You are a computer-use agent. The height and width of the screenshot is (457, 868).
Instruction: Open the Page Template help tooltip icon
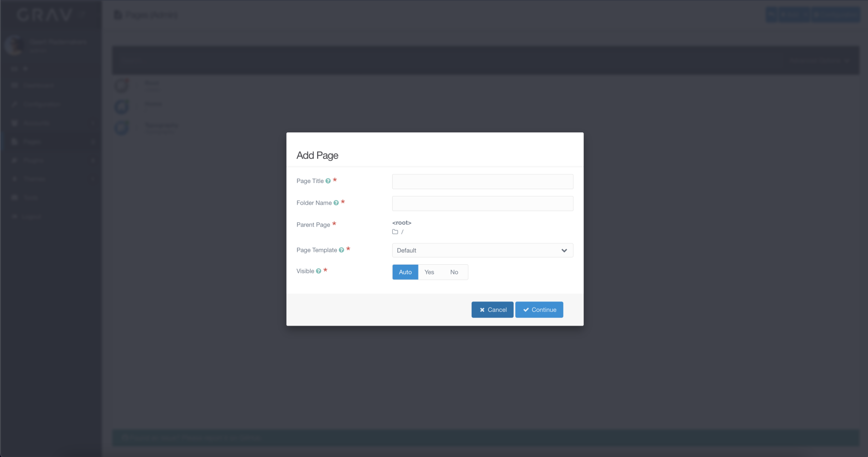coord(341,250)
